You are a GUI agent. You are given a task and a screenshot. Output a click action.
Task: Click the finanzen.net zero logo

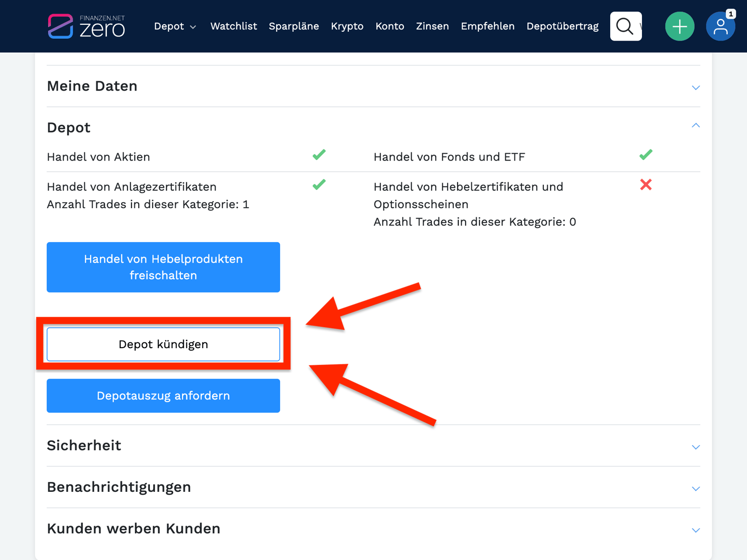tap(87, 26)
